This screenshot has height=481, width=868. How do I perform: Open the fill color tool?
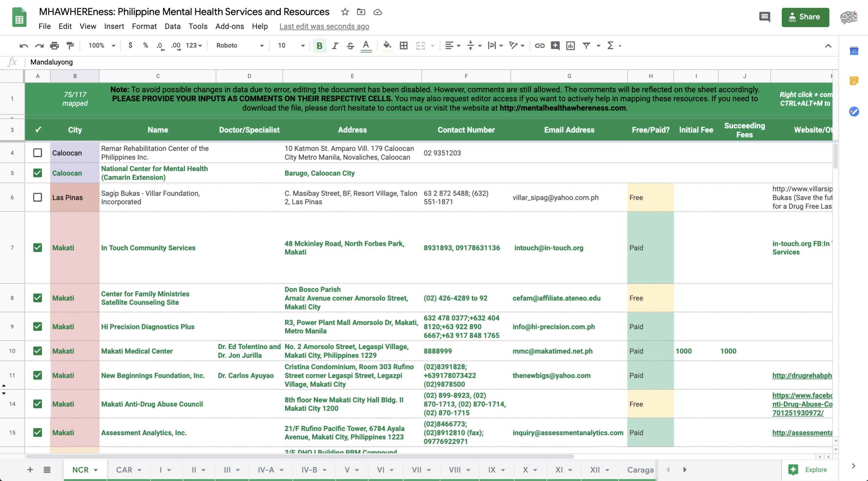coord(387,46)
